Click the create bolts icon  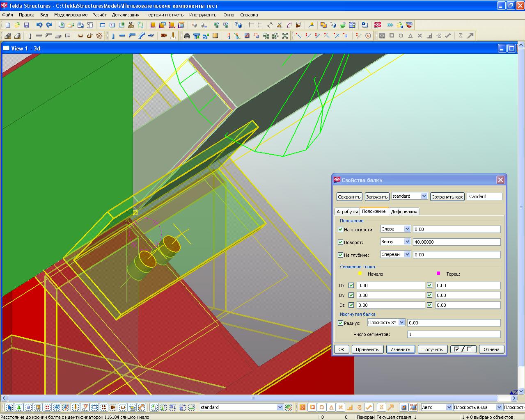164,36
